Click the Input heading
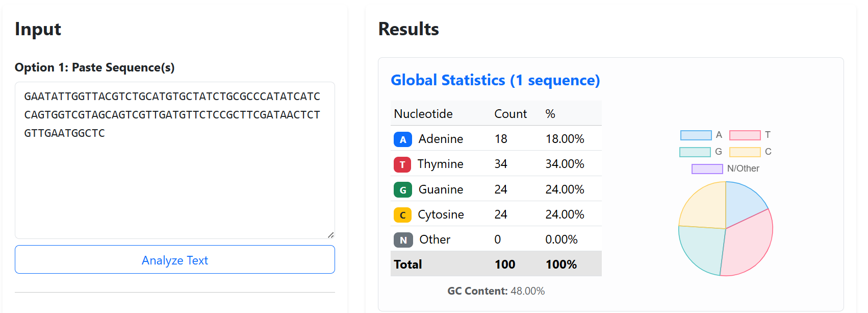868x313 pixels. [38, 29]
